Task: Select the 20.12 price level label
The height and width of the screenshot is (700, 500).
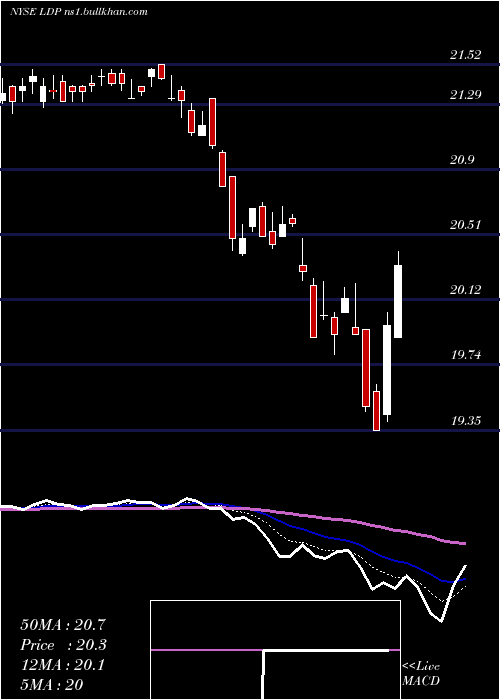Action: pyautogui.click(x=466, y=290)
